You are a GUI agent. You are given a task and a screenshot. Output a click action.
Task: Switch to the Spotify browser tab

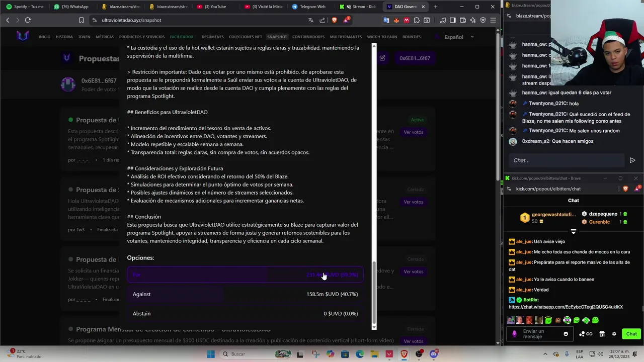pyautogui.click(x=25, y=7)
